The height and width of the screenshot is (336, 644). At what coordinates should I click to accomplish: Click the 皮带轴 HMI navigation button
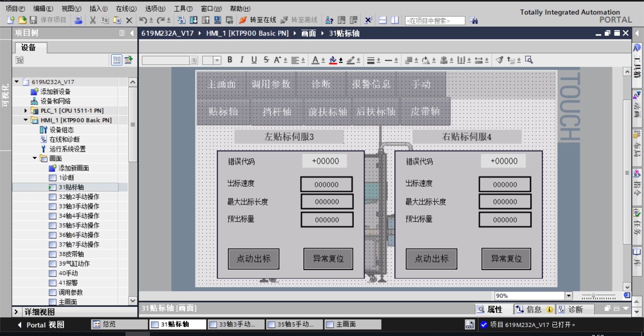(425, 111)
